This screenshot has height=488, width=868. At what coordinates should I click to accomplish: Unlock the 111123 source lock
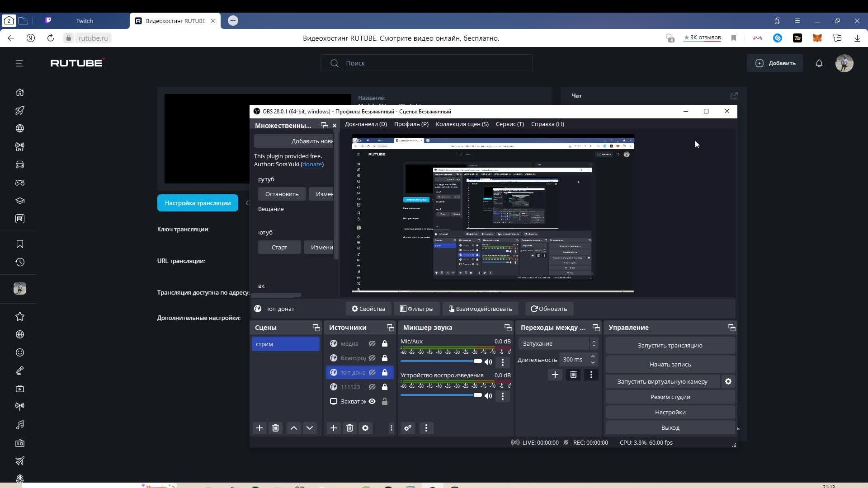tap(385, 387)
